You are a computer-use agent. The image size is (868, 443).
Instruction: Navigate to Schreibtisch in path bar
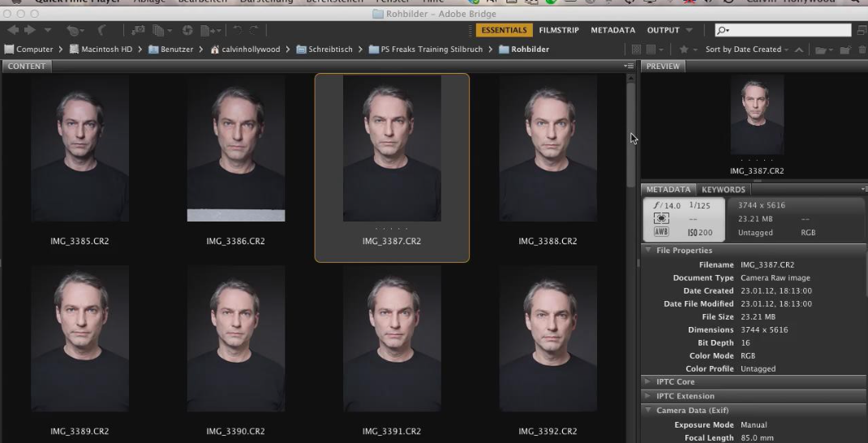(x=324, y=49)
